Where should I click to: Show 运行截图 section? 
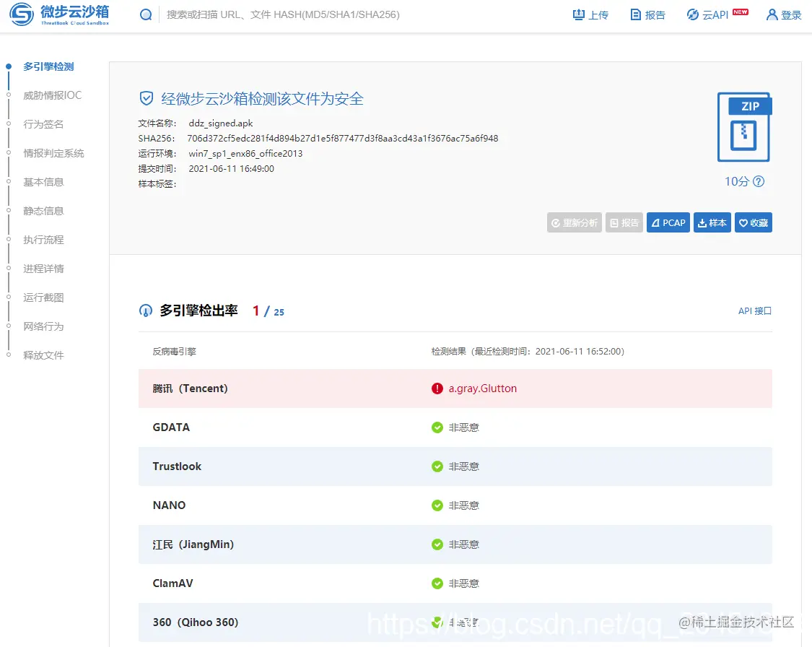click(x=43, y=298)
